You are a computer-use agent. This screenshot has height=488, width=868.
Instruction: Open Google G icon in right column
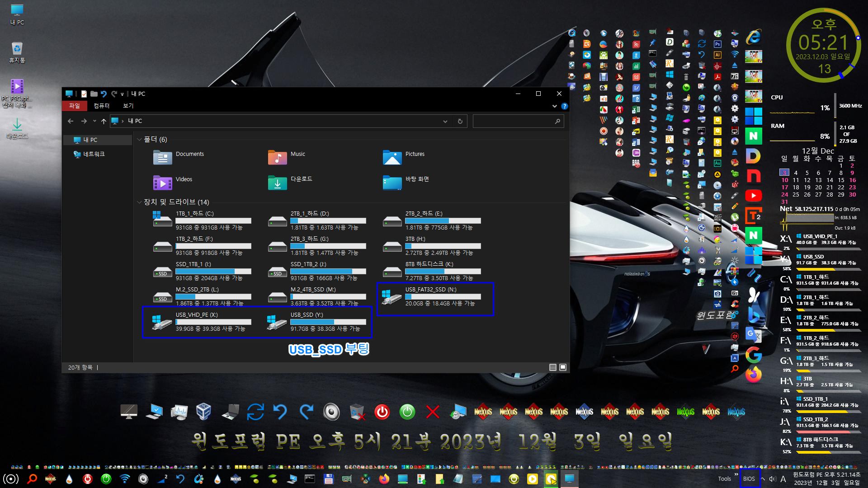753,355
